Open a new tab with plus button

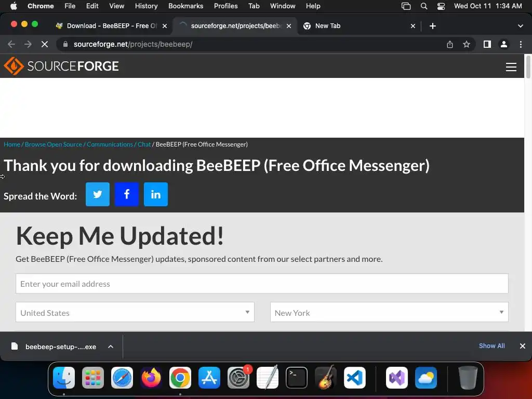[x=433, y=26]
